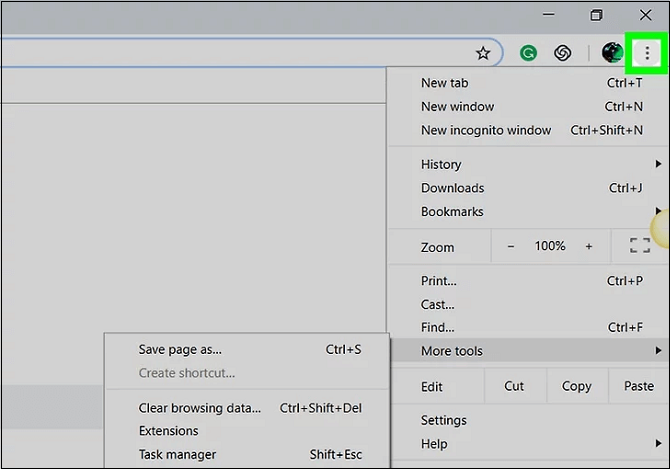Launch Task manager from the submenu
The width and height of the screenshot is (671, 470).
tap(177, 455)
